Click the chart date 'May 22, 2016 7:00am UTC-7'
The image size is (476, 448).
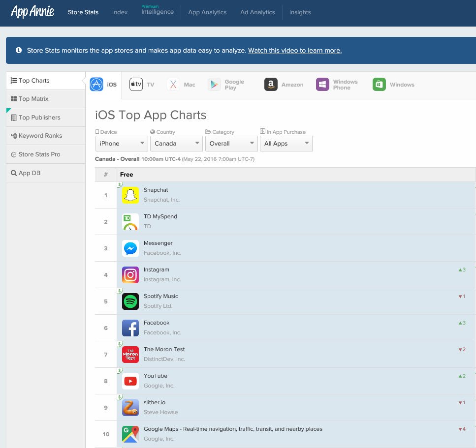pos(218,159)
